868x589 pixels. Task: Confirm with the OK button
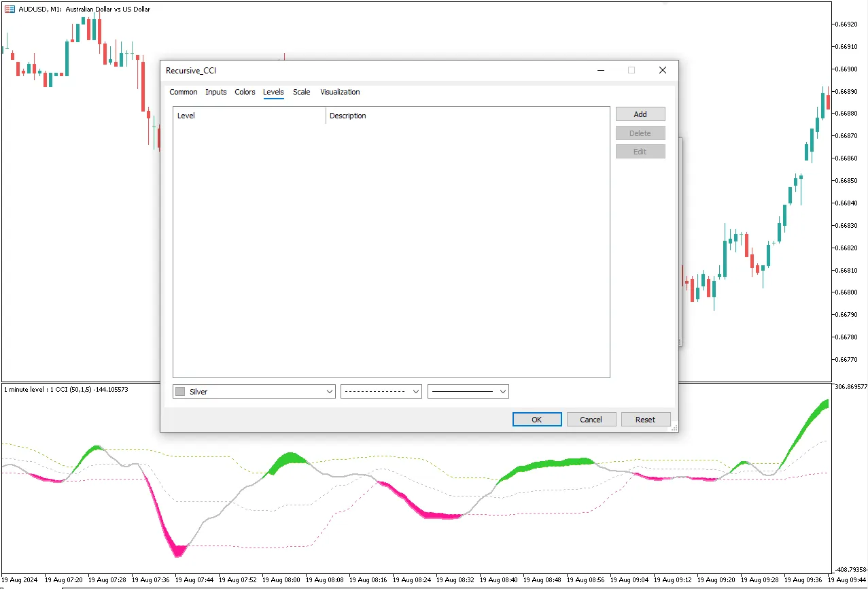[x=536, y=420]
